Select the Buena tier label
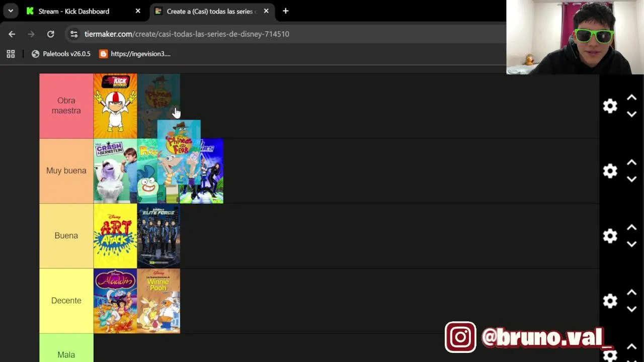The image size is (644, 362). (x=66, y=236)
